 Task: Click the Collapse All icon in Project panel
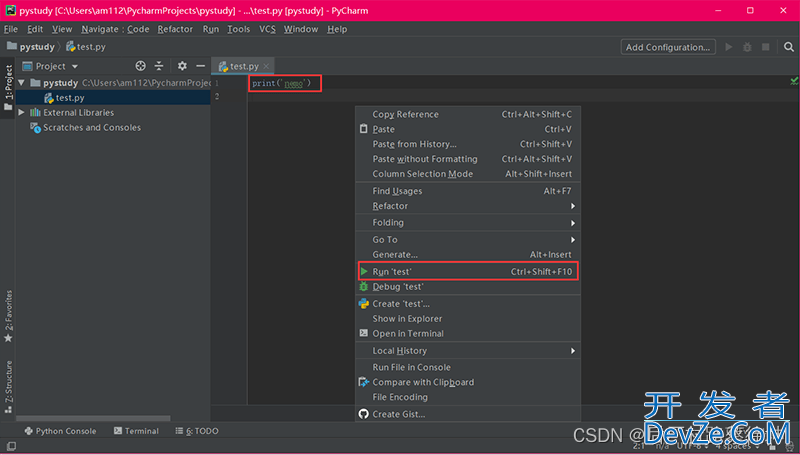point(159,66)
